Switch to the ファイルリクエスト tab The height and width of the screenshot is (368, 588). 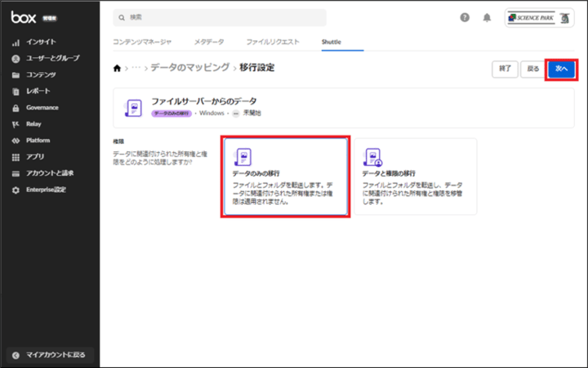273,41
